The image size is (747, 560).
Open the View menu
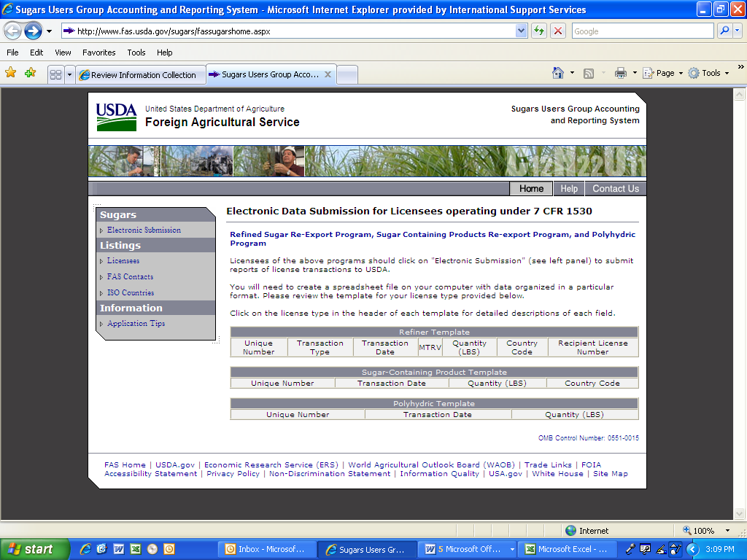point(63,52)
